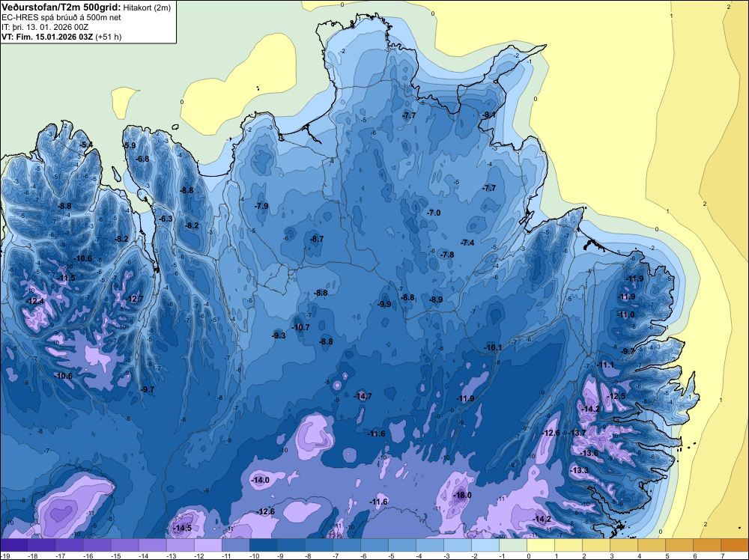
Task: Click the -18.0 temperature value on the map
Action: click(462, 495)
